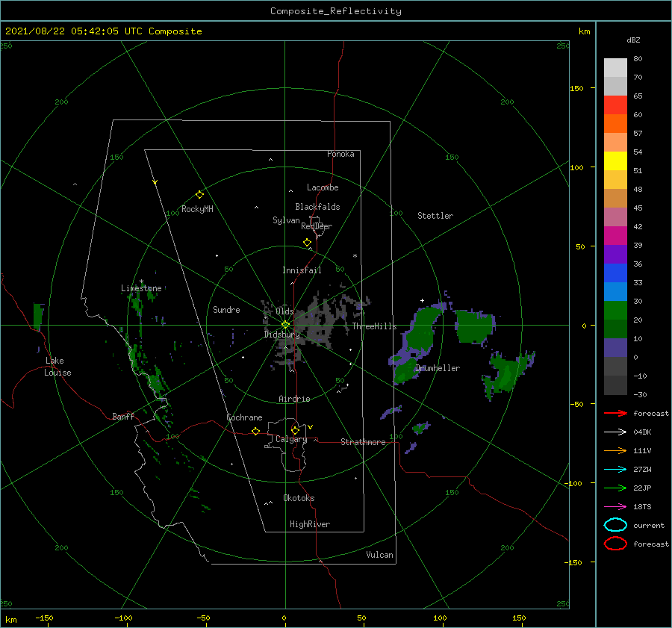Click the Stettler town label
The height and width of the screenshot is (628, 672).
click(435, 216)
